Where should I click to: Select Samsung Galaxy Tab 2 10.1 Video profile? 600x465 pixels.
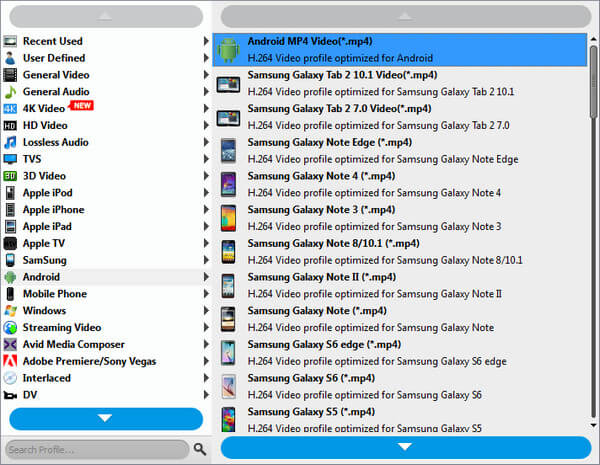pyautogui.click(x=400, y=83)
